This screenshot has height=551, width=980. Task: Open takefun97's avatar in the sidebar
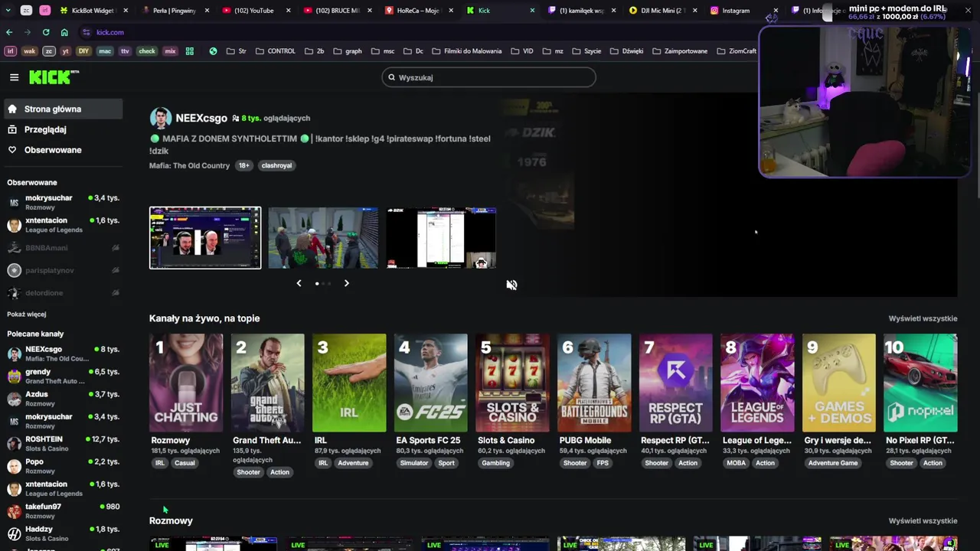(14, 511)
